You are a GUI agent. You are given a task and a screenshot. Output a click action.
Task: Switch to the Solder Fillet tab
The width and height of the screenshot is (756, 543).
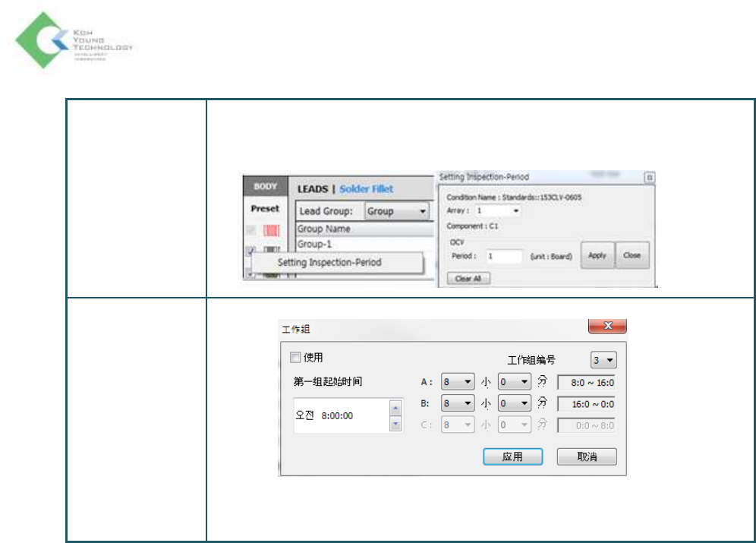tap(366, 189)
